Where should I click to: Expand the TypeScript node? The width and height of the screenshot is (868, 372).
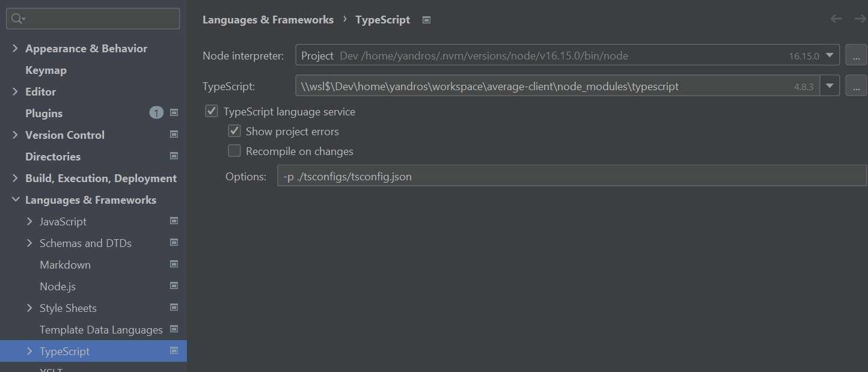30,352
